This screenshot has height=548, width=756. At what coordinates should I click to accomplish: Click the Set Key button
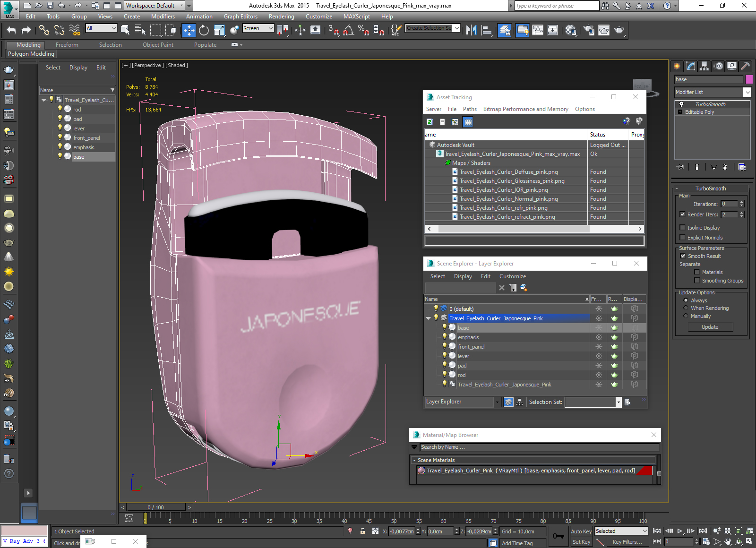(581, 542)
